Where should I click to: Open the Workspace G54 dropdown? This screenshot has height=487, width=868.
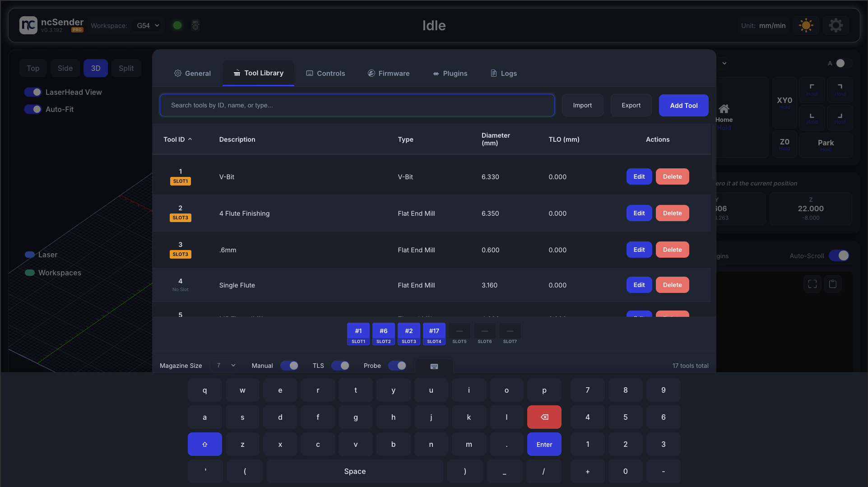[147, 25]
